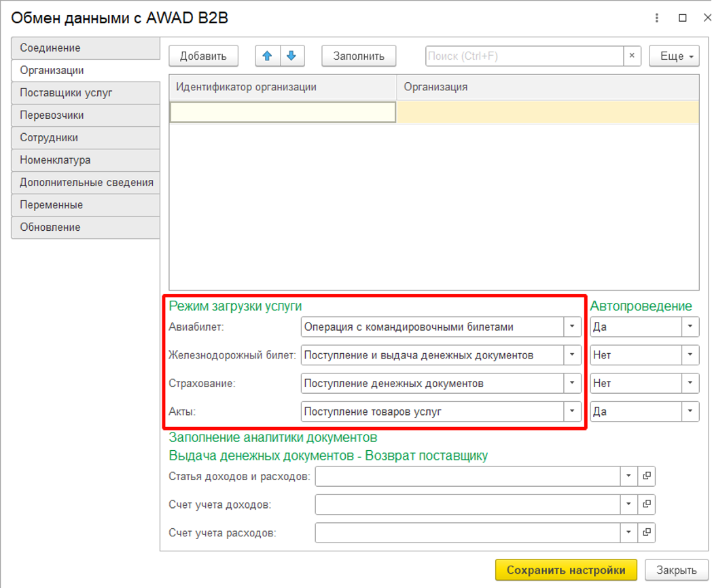The height and width of the screenshot is (588, 712).
Task: Click the Добавить button
Action: pyautogui.click(x=203, y=56)
